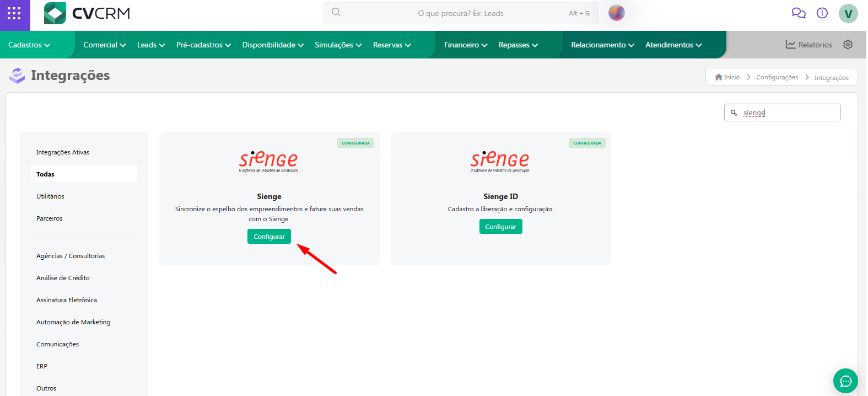Expand the Disponibilidade menu

pyautogui.click(x=273, y=45)
